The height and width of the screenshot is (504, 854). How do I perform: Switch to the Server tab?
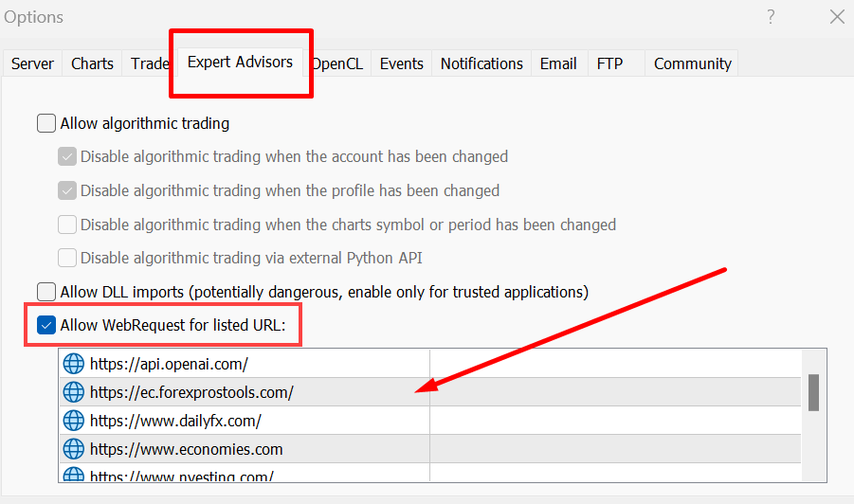pos(32,63)
